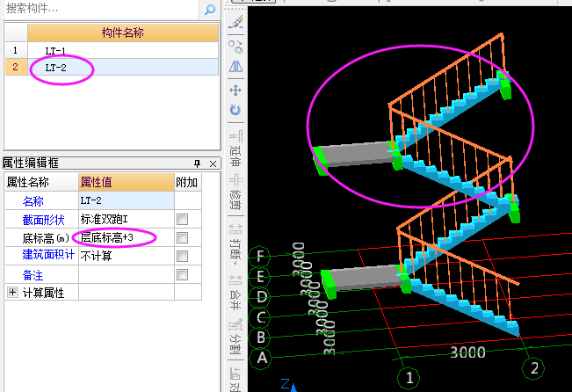572x392 pixels.
Task: Click row number 2 in component list
Action: click(x=16, y=67)
